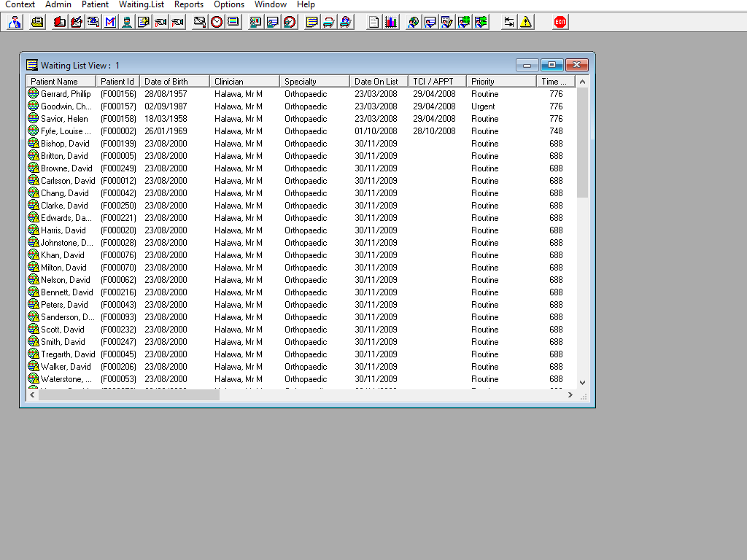The height and width of the screenshot is (560, 747).
Task: Click the opposing arrows tab icon
Action: tap(508, 22)
